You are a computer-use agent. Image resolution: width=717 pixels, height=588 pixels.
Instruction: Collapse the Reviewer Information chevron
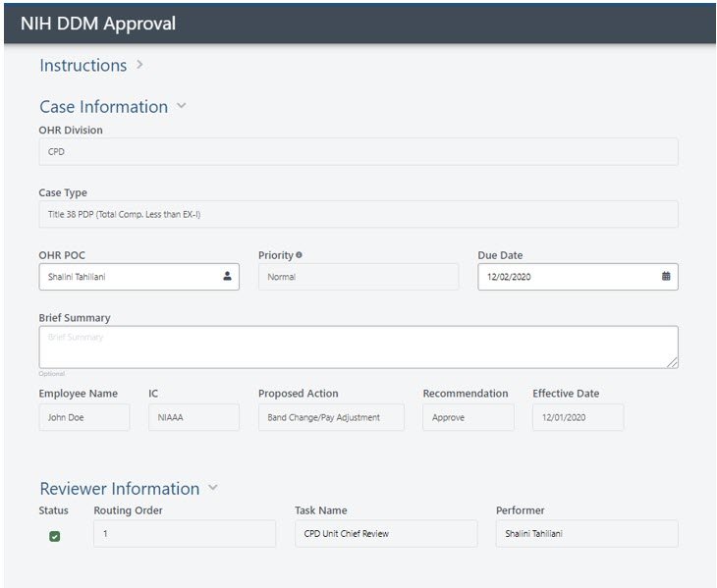click(212, 488)
